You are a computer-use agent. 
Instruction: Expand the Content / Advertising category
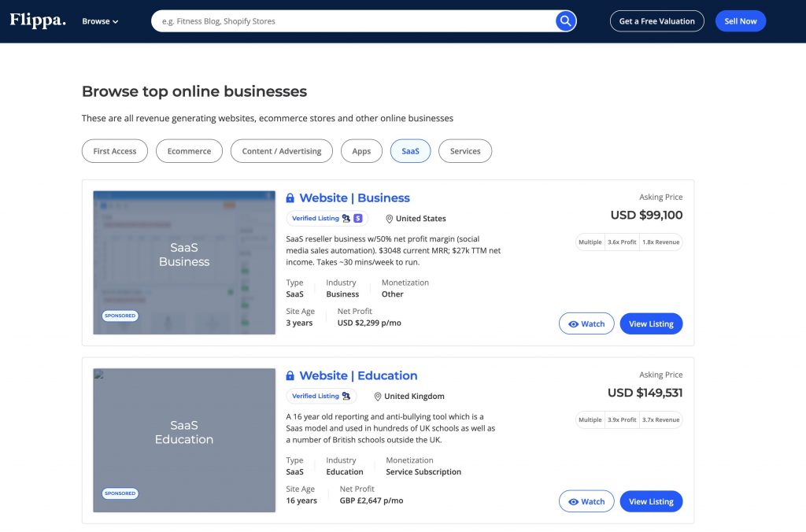click(x=281, y=150)
